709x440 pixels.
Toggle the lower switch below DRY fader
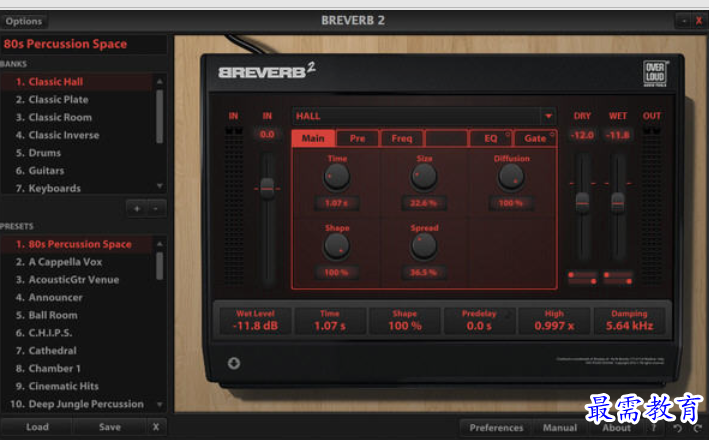(582, 281)
